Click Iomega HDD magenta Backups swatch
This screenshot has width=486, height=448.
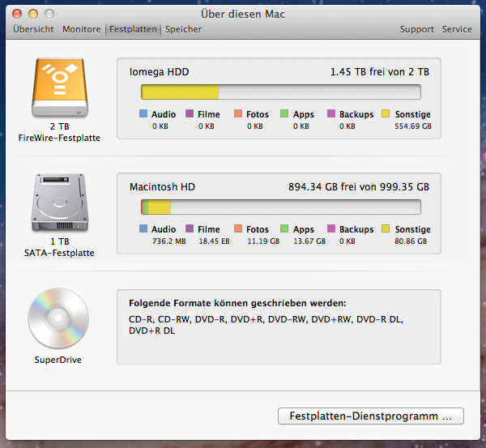coord(331,113)
